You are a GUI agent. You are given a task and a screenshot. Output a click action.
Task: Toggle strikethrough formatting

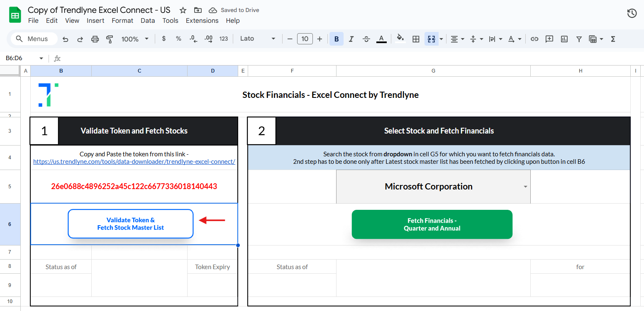click(366, 39)
